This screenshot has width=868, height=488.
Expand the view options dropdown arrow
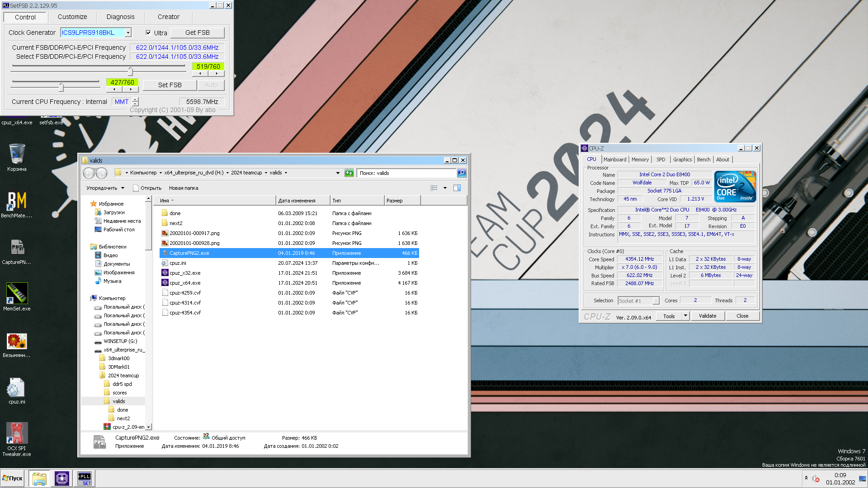445,188
